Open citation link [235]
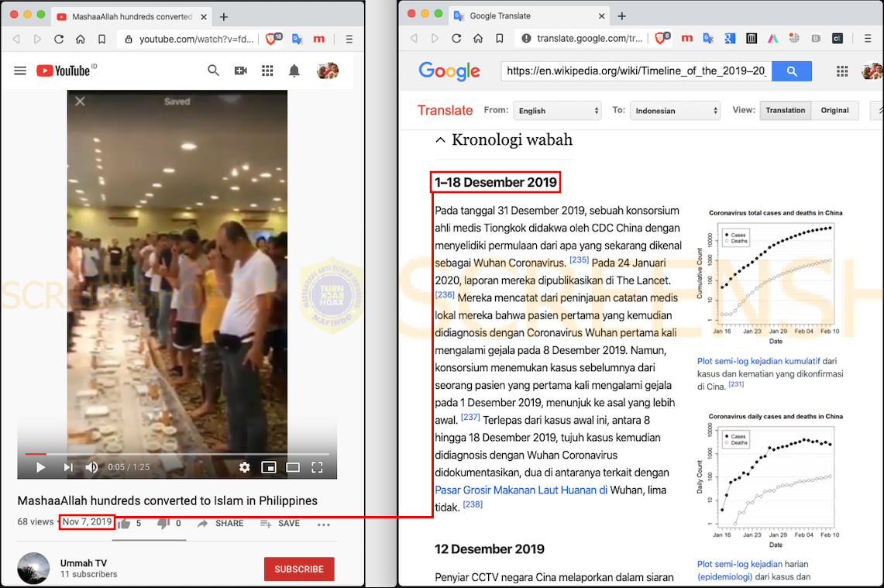Screen dimensions: 884x588 pyautogui.click(x=579, y=260)
